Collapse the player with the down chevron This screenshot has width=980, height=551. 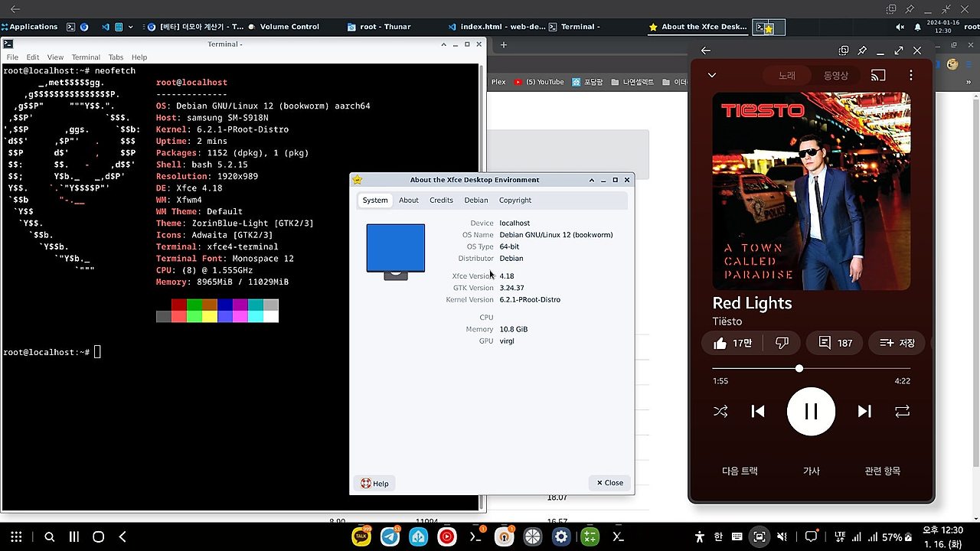712,76
